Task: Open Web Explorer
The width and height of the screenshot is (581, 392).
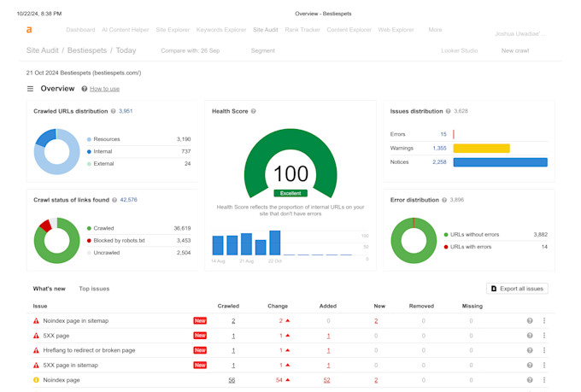Action: click(x=396, y=30)
